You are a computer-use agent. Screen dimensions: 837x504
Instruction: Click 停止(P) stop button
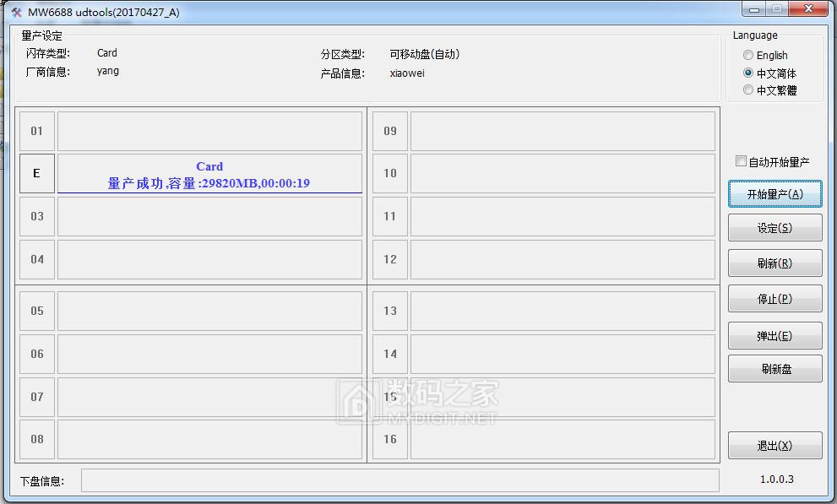[775, 299]
